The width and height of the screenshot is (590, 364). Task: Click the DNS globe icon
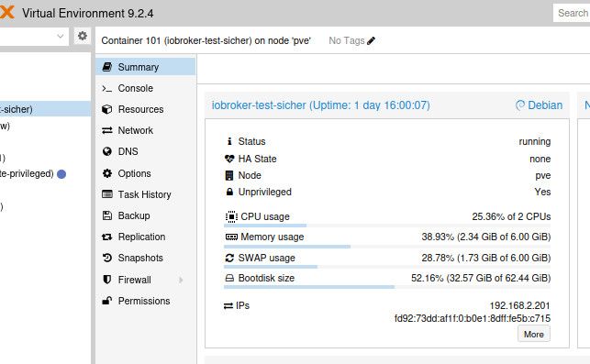pyautogui.click(x=106, y=151)
